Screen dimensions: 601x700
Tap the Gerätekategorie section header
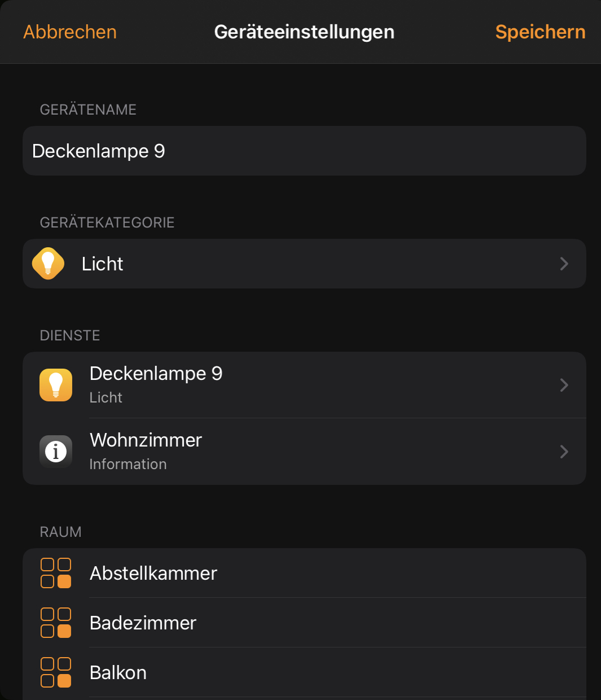pyautogui.click(x=107, y=222)
